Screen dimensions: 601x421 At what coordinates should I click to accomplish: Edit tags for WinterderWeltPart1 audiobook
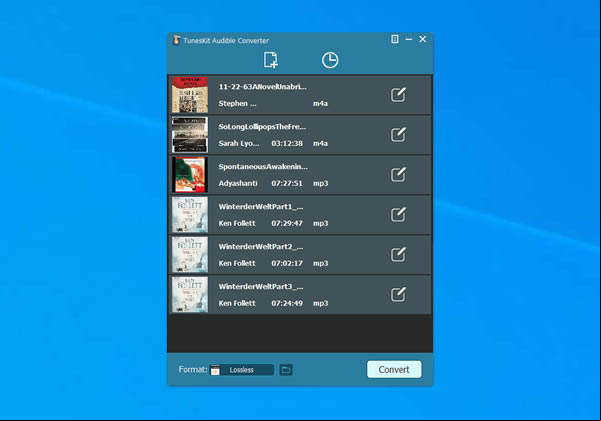(x=398, y=214)
